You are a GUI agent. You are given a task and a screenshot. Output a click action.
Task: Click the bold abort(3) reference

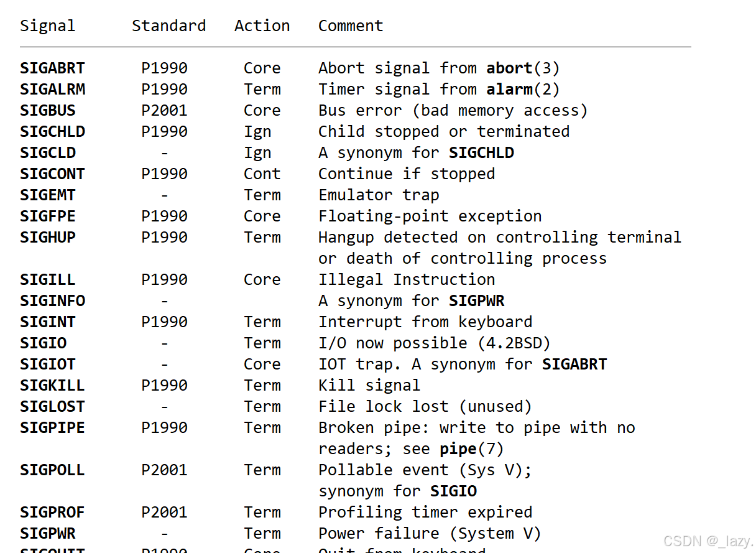pos(523,68)
